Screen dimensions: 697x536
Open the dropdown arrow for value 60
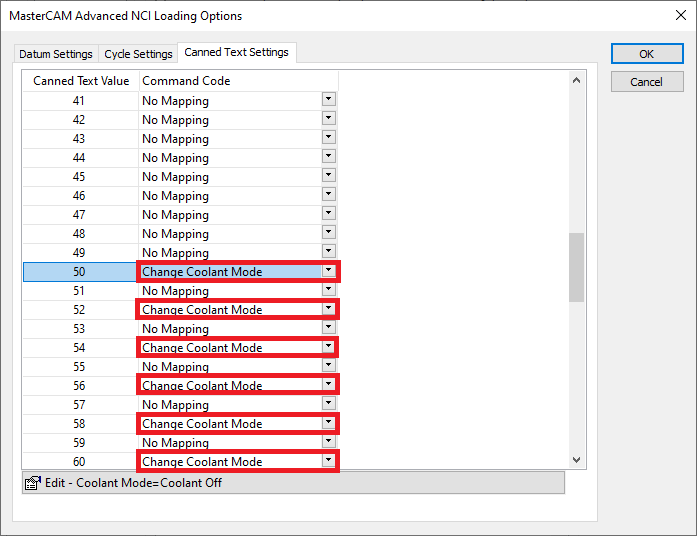(328, 460)
